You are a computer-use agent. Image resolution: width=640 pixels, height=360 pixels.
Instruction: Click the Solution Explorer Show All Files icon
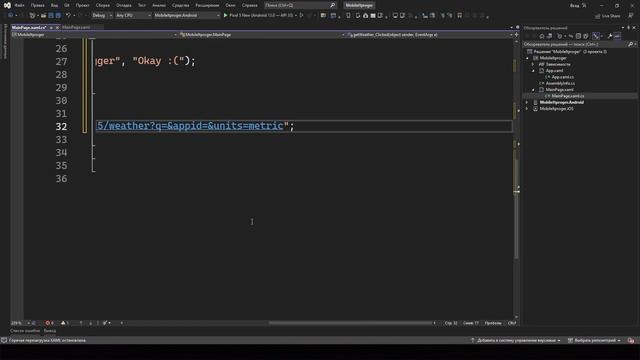586,36
